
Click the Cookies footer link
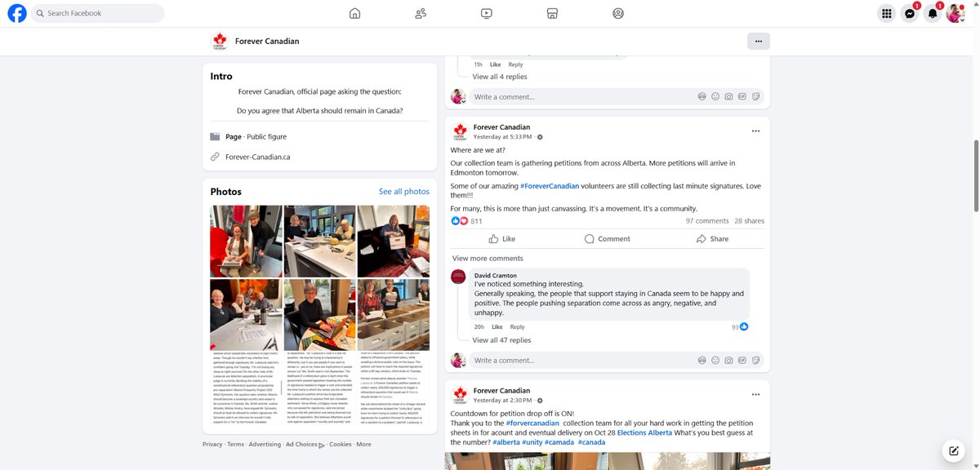click(x=341, y=445)
